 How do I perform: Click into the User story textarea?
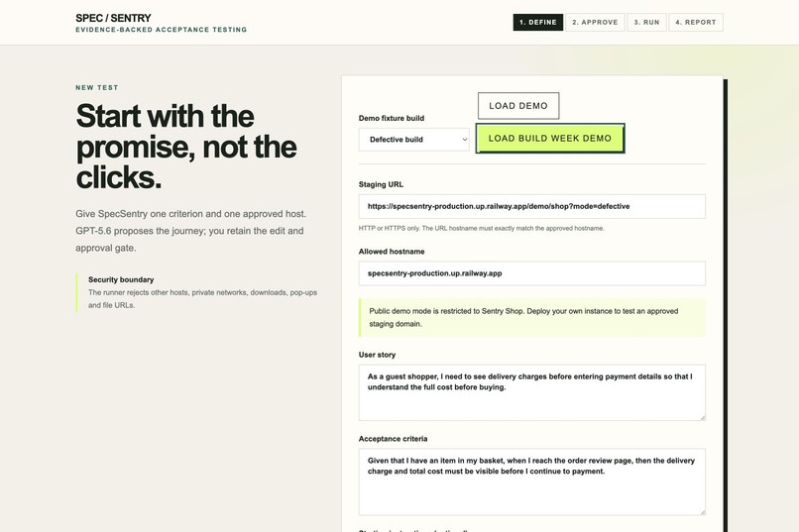(x=532, y=392)
